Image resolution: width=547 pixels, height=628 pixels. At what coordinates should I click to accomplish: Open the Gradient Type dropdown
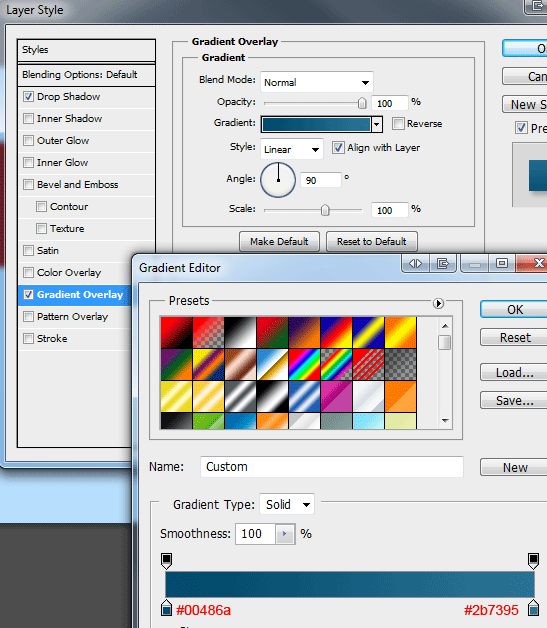287,504
